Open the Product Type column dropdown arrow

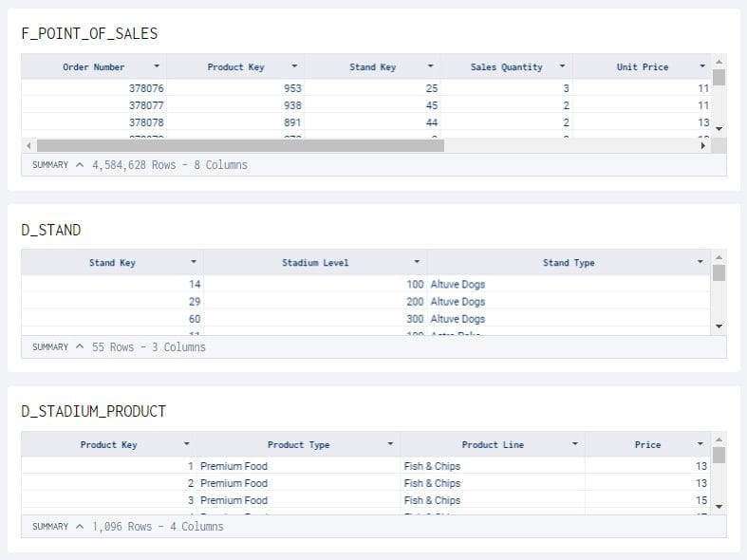pos(390,444)
